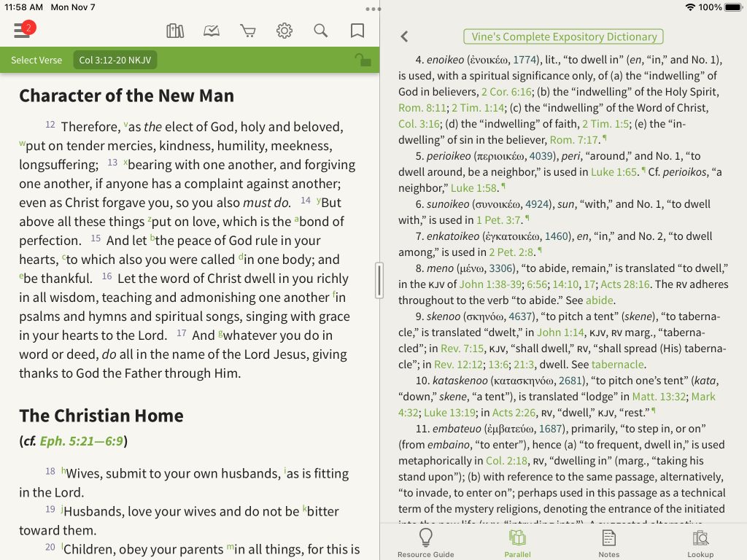747x560 pixels.
Task: Switch to the Parallel tab
Action: click(x=517, y=542)
